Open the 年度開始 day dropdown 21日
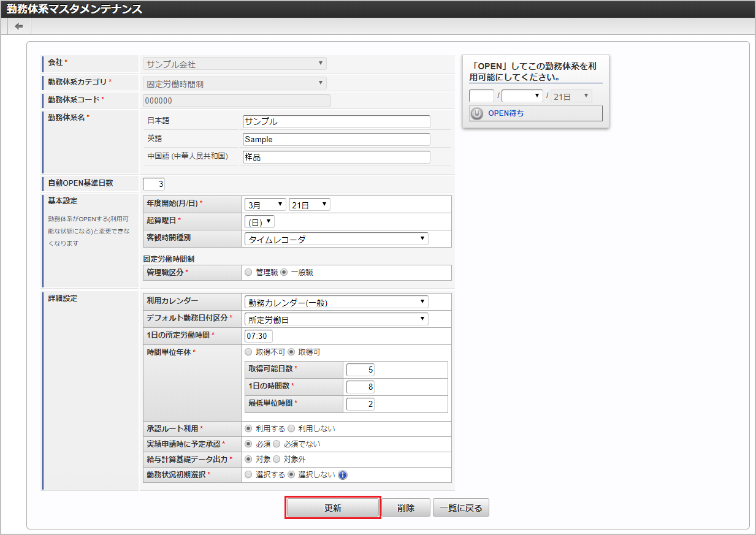Screen dimensions: 756x535 pos(310,205)
